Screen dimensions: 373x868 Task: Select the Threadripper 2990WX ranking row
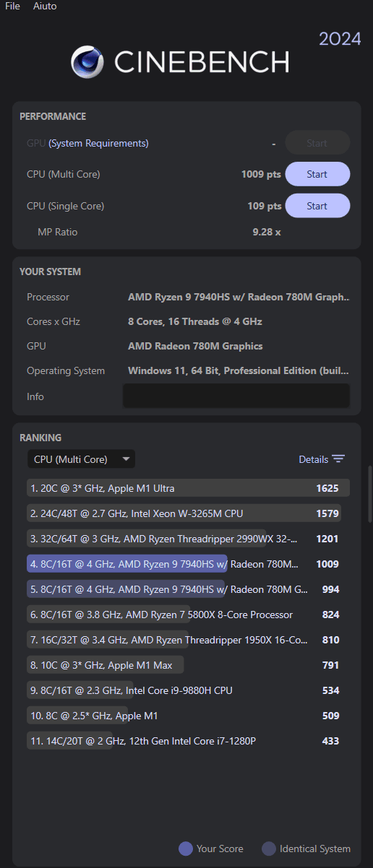188,539
